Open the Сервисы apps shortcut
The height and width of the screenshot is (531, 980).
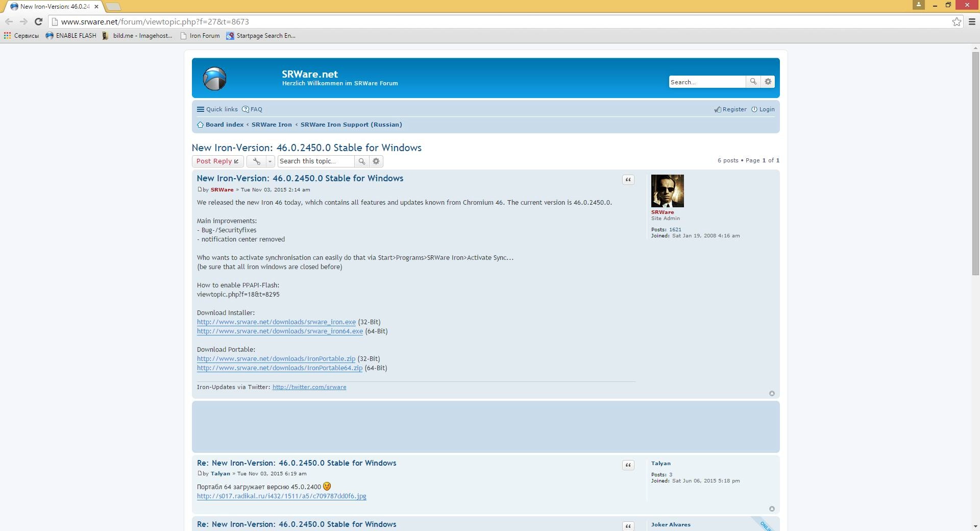21,36
